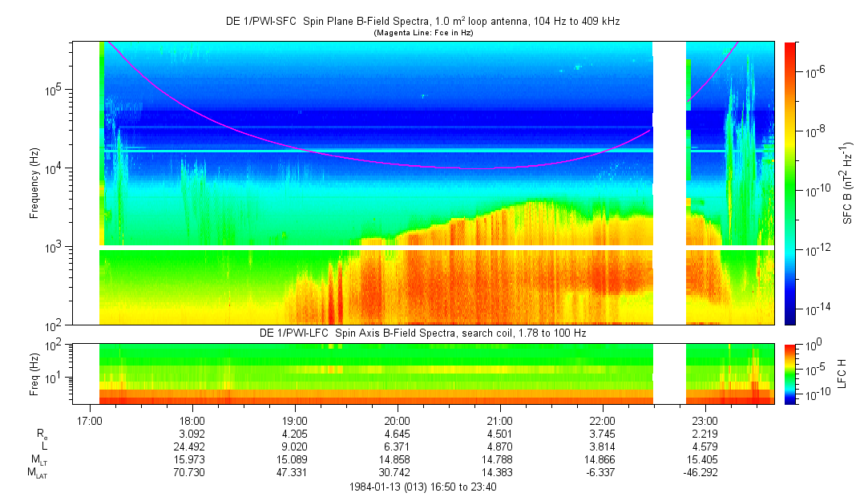The width and height of the screenshot is (868, 497).
Task: Click the 21:00 time axis label
Action: 500,420
